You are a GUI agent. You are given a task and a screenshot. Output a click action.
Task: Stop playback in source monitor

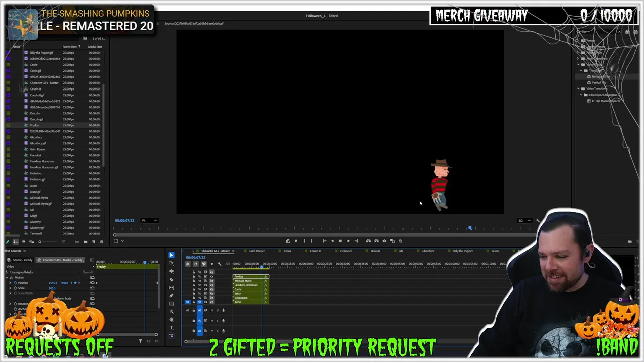click(340, 241)
